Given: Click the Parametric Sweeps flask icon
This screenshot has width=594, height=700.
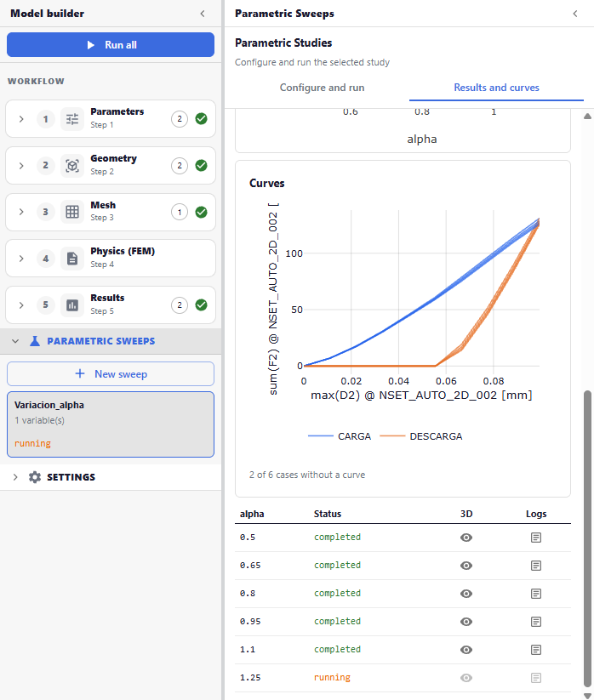Looking at the screenshot, I should [x=35, y=341].
